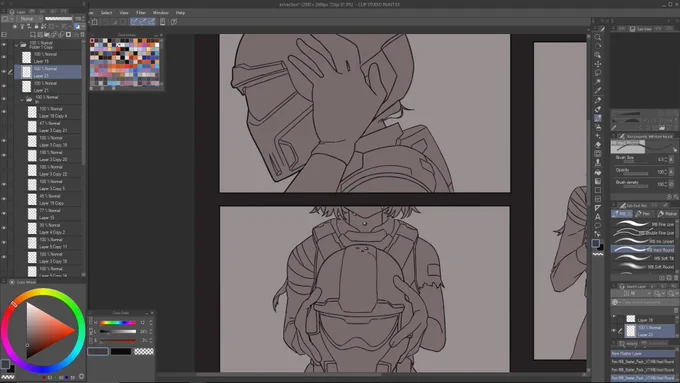Select the highlighted Pen tool in toolbar
Screen dimensions: 680x383
click(598, 118)
